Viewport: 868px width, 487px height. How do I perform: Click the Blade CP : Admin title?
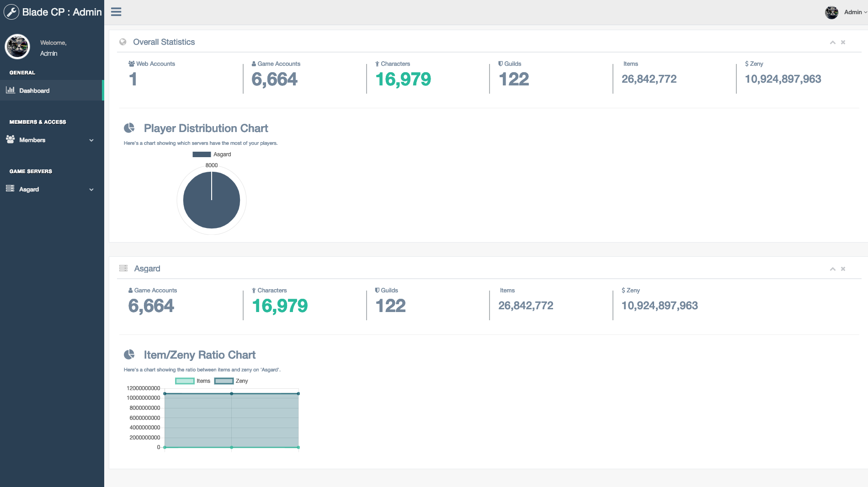(x=62, y=12)
